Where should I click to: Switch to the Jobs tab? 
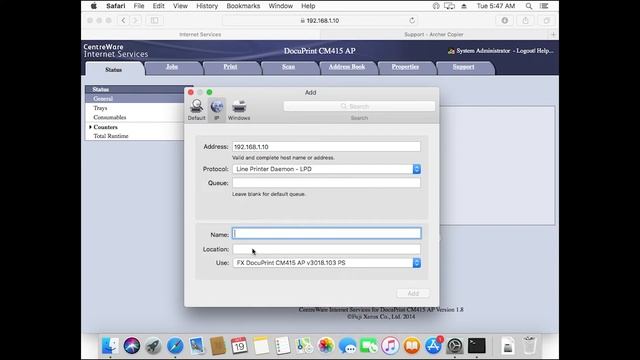pyautogui.click(x=172, y=67)
